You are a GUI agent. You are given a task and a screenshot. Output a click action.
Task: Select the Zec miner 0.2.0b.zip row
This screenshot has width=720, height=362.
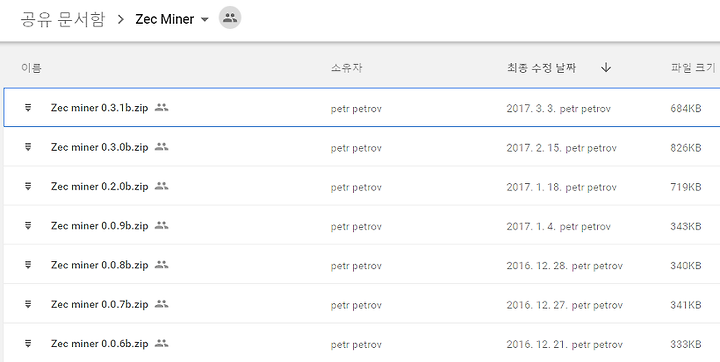pyautogui.click(x=362, y=187)
